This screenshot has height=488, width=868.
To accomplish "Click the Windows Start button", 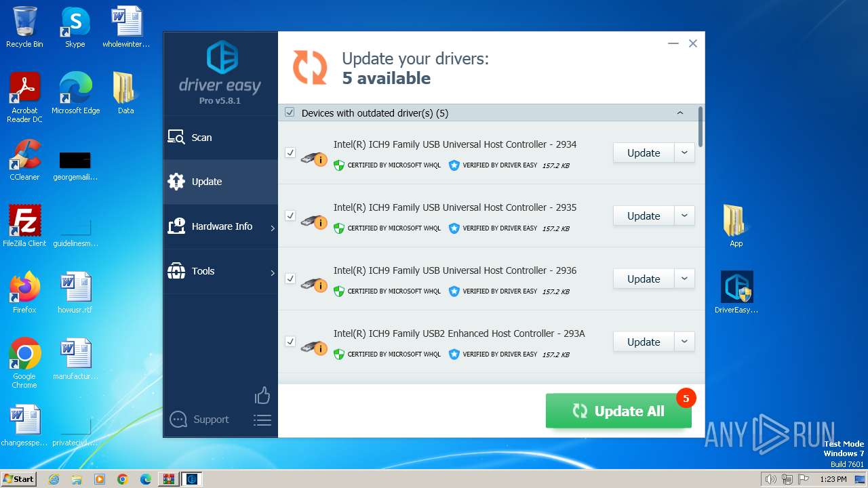I will (x=19, y=479).
